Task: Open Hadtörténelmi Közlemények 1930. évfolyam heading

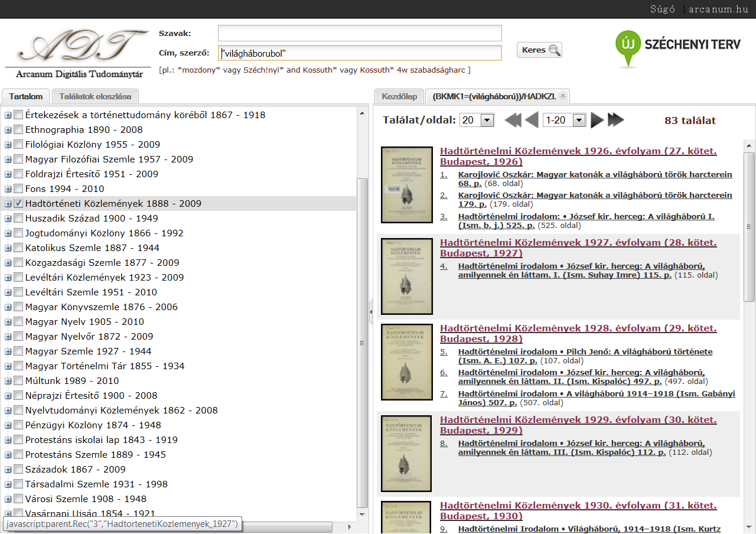Action: (x=578, y=511)
